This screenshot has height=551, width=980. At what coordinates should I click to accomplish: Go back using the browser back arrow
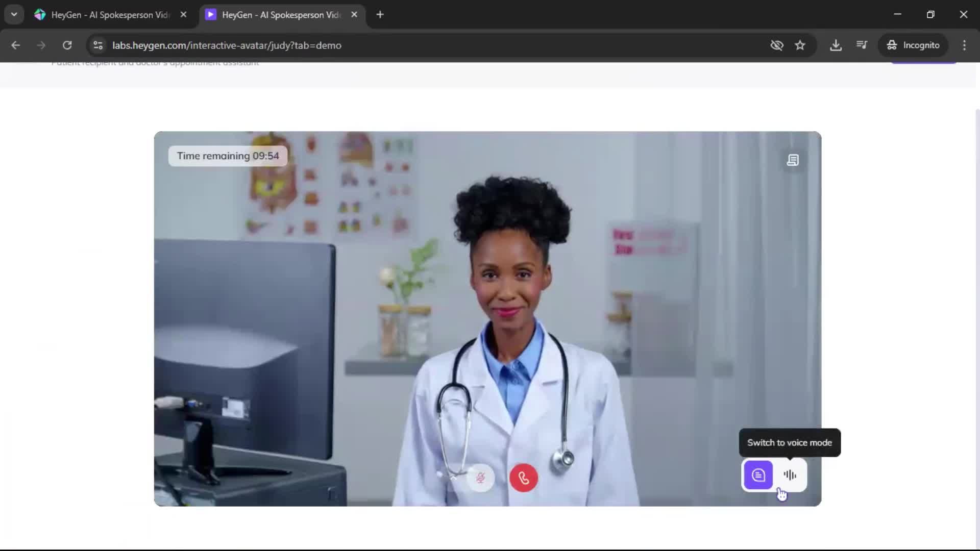(x=15, y=45)
